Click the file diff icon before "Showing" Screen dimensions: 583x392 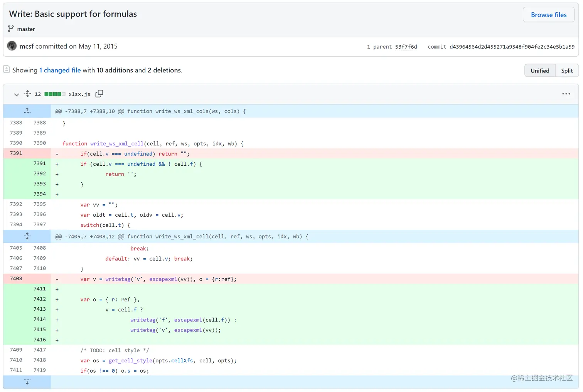coord(7,69)
